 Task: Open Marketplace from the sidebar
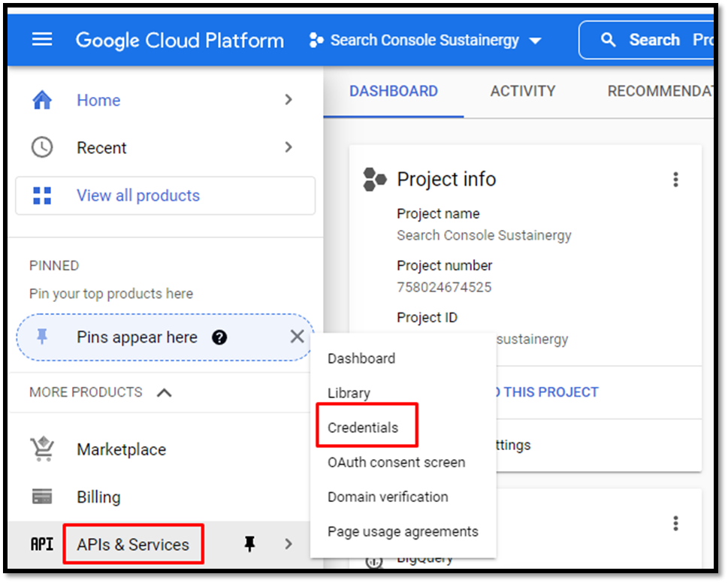click(121, 449)
